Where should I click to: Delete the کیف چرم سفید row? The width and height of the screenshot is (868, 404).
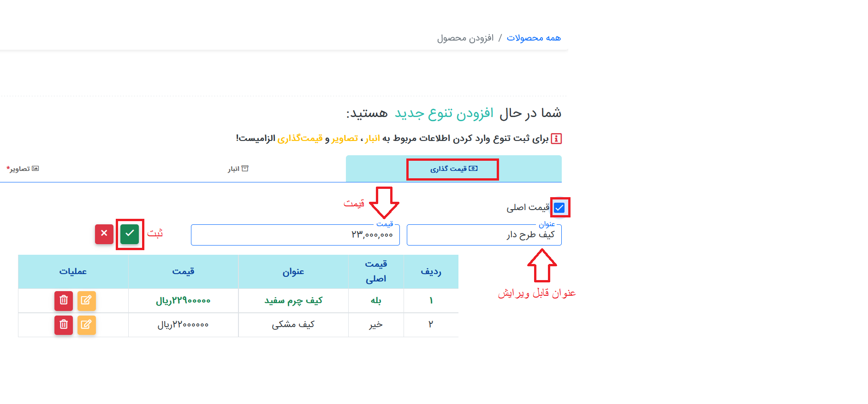pyautogui.click(x=64, y=301)
